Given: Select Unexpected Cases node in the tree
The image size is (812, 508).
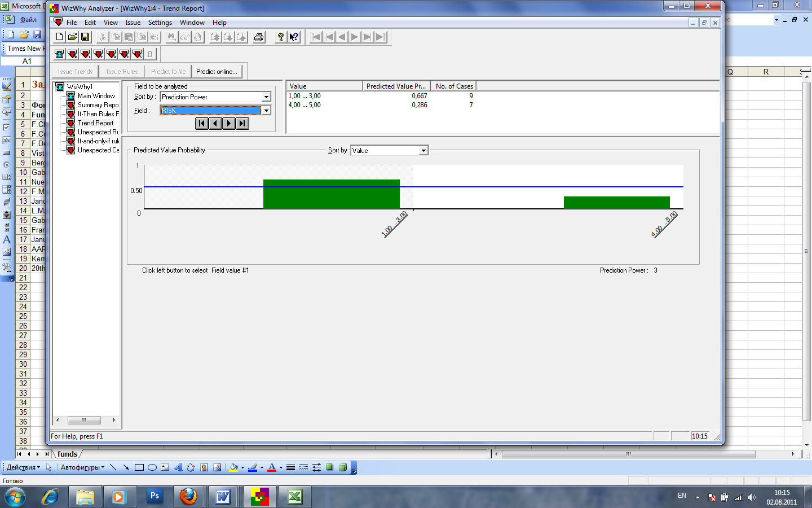Looking at the screenshot, I should 99,150.
